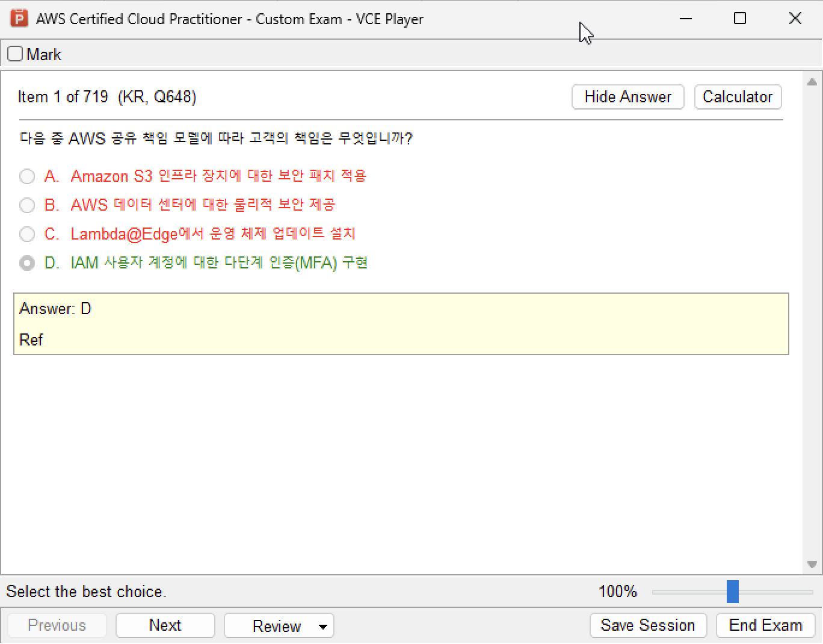The height and width of the screenshot is (644, 823).
Task: Click the Previous button
Action: click(57, 625)
